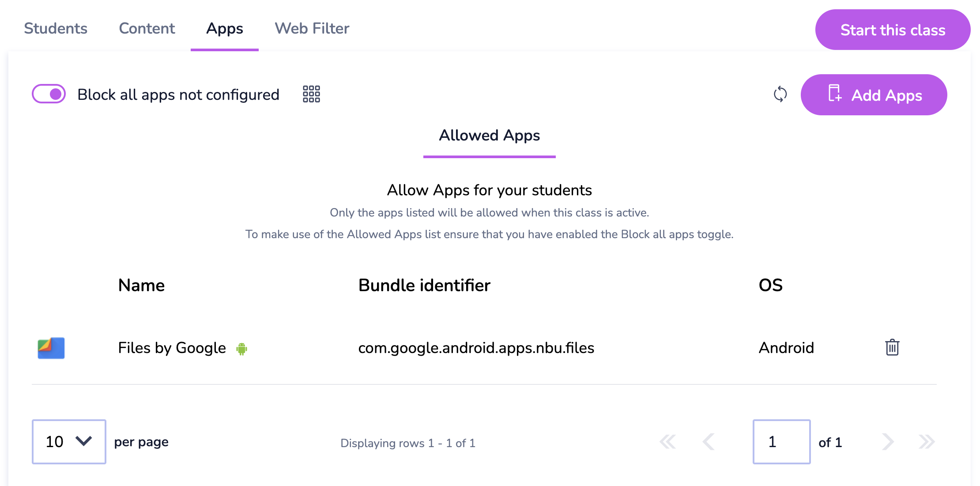Go to first page double arrow
This screenshot has width=980, height=486.
pos(667,442)
